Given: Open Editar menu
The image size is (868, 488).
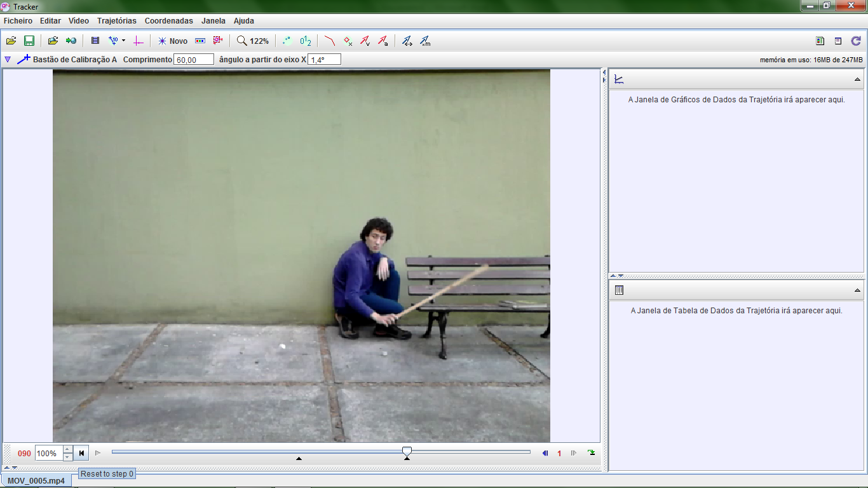Looking at the screenshot, I should 50,21.
